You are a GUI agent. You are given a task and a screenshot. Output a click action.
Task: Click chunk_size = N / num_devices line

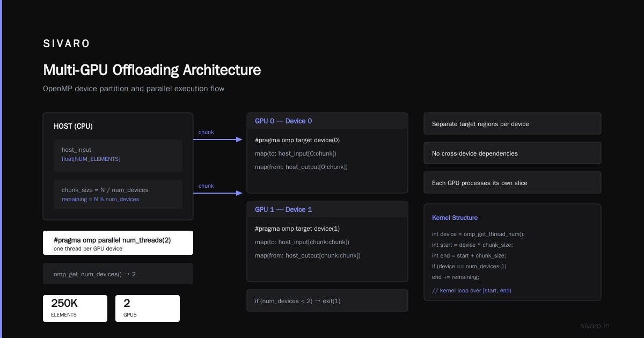(105, 190)
